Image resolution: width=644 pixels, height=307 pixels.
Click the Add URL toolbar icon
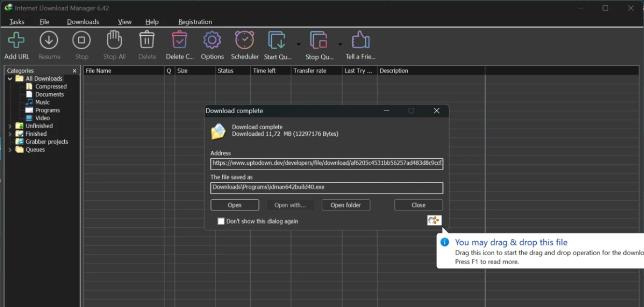(16, 41)
